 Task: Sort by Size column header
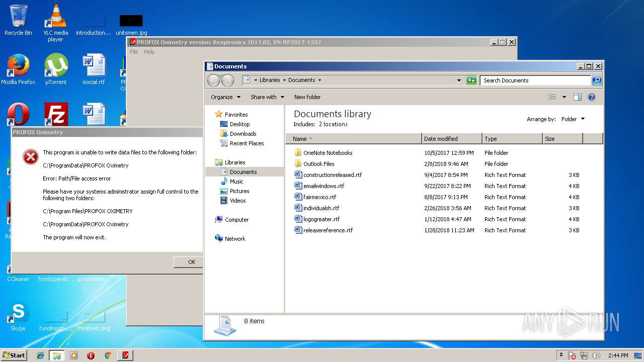click(562, 139)
